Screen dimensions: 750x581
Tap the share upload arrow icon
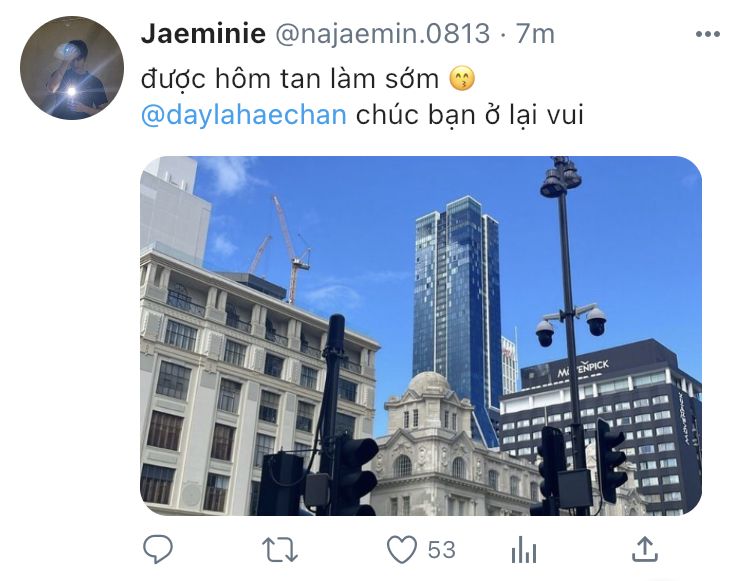point(645,549)
